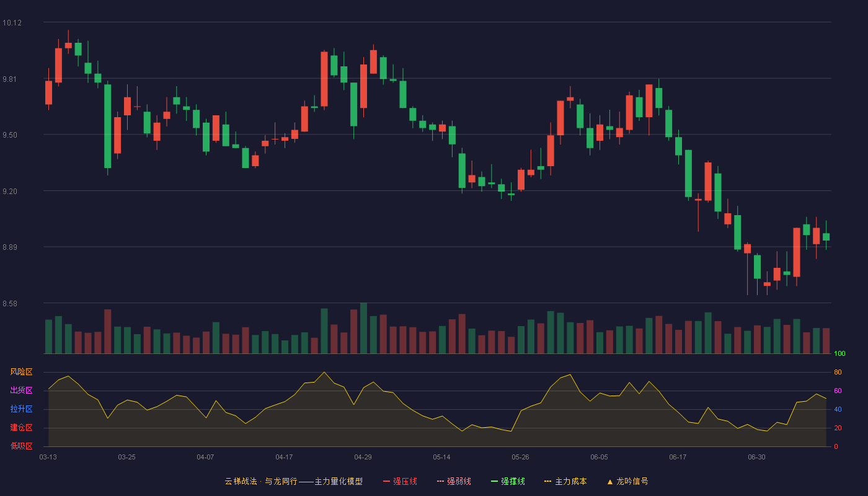868x496 pixels.
Task: Click the 出货区 zone label
Action: (21, 391)
